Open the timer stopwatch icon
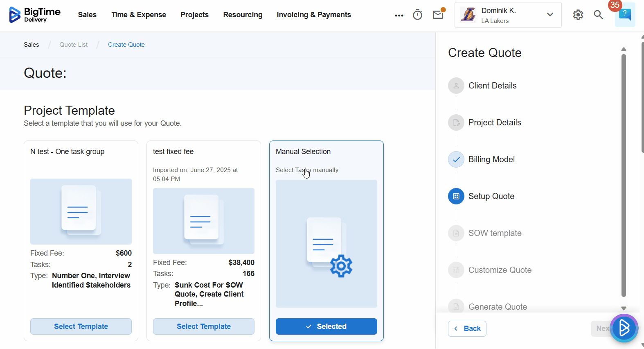This screenshot has height=349, width=644. pos(417,15)
